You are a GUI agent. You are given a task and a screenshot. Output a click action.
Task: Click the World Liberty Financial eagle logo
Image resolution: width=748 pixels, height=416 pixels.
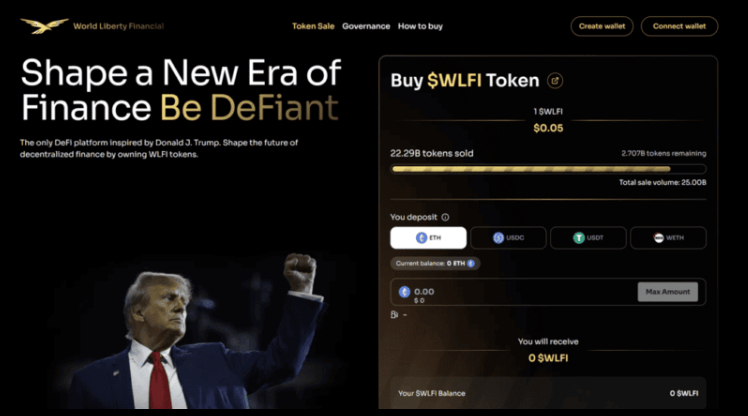[44, 26]
